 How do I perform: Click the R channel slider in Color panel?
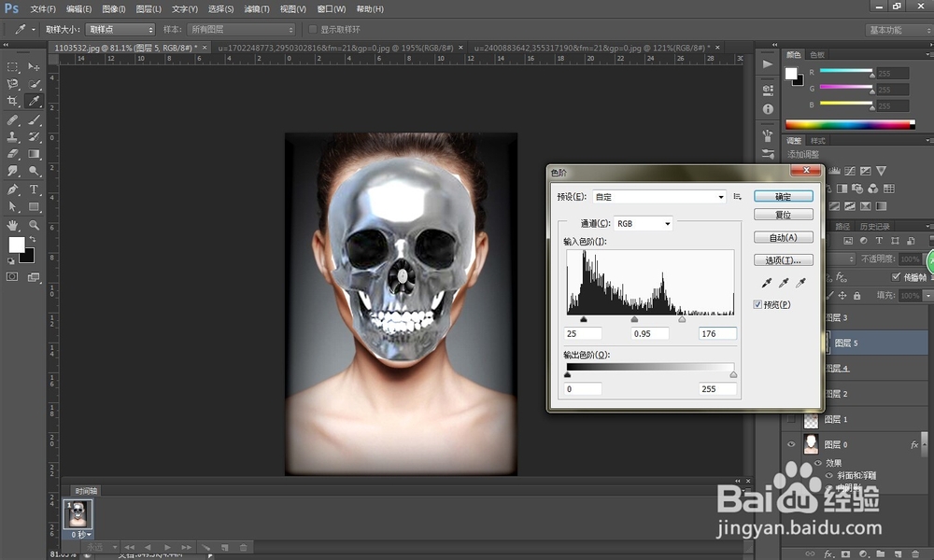pos(846,71)
